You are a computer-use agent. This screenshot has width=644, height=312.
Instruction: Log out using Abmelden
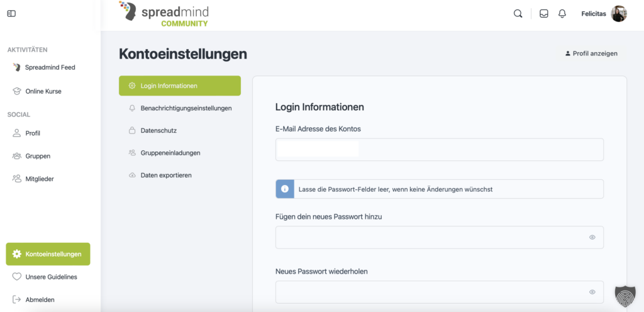pyautogui.click(x=39, y=300)
